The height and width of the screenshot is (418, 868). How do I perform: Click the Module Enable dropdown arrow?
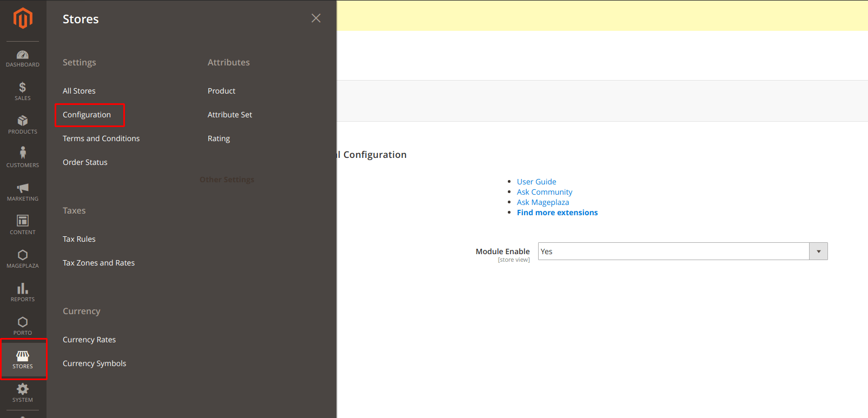coord(818,251)
